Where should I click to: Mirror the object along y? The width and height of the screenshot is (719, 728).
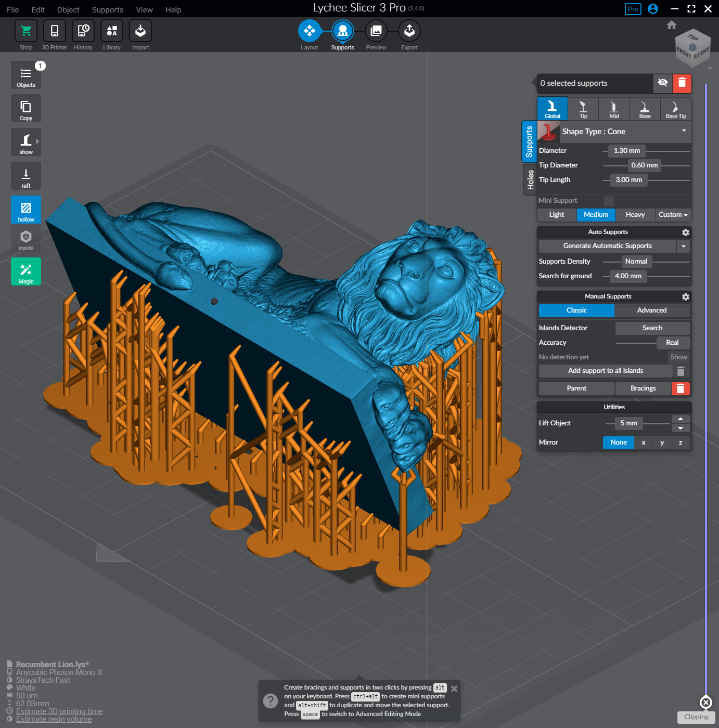[x=662, y=443]
